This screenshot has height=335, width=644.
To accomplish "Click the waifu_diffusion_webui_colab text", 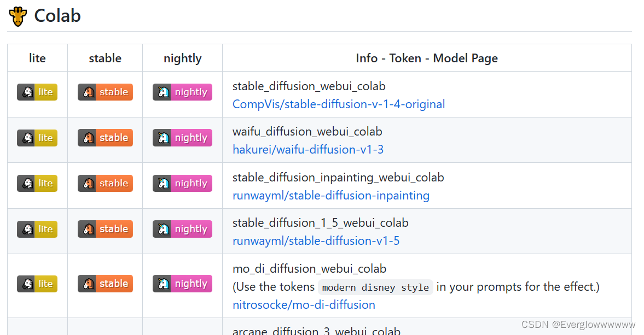I will point(307,132).
